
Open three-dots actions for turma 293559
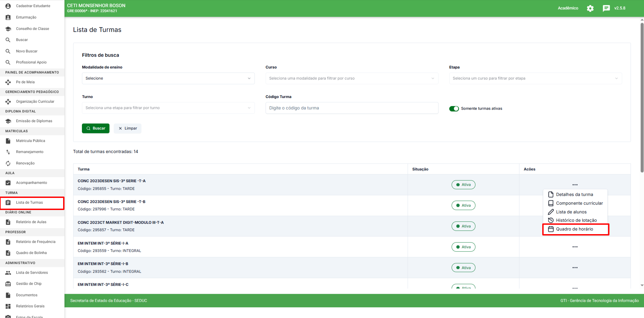coord(575,247)
